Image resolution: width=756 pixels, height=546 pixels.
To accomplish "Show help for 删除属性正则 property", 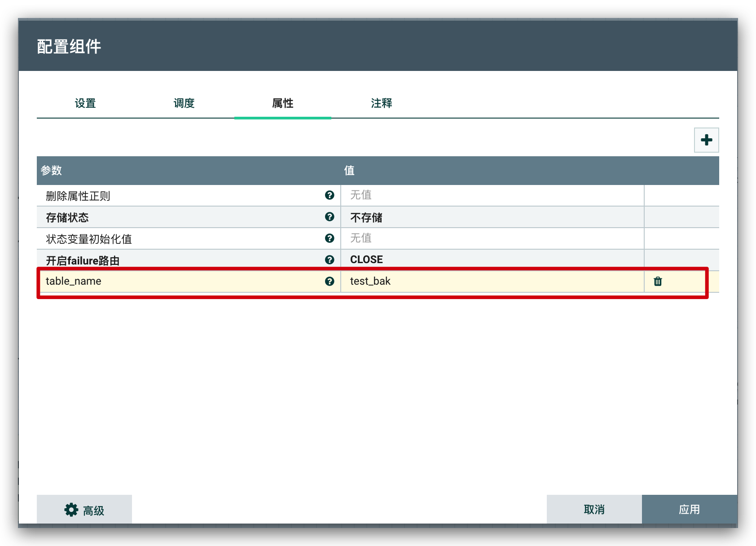I will tap(330, 195).
